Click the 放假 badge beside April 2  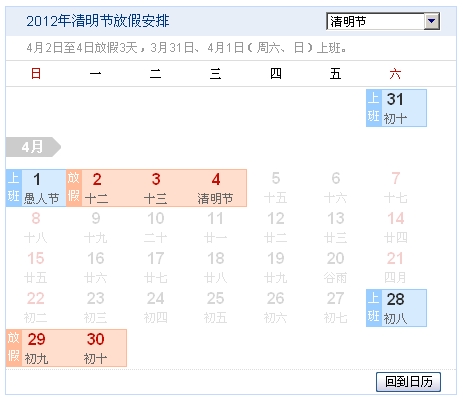coord(74,188)
